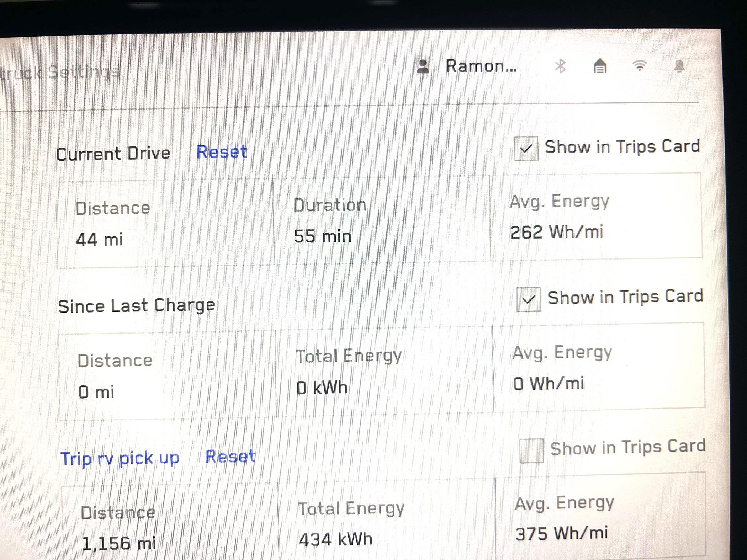Tap the Wi-Fi signal icon
747x560 pixels.
tap(639, 66)
